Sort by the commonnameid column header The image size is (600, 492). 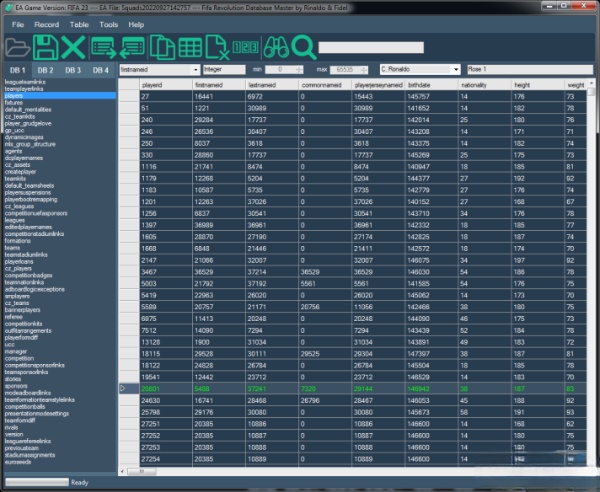click(x=326, y=85)
